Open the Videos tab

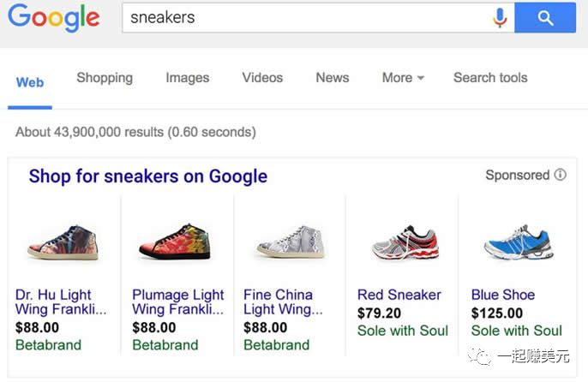coord(262,78)
